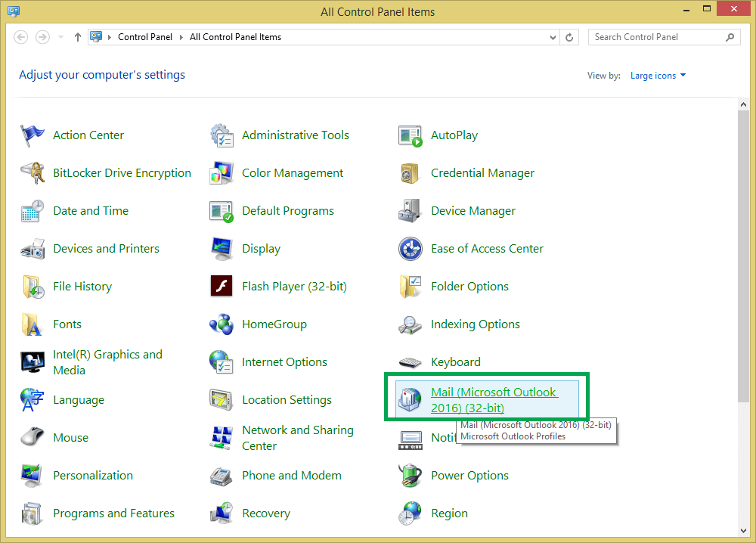756x543 pixels.
Task: Click the Indexing Options icon
Action: pos(411,324)
